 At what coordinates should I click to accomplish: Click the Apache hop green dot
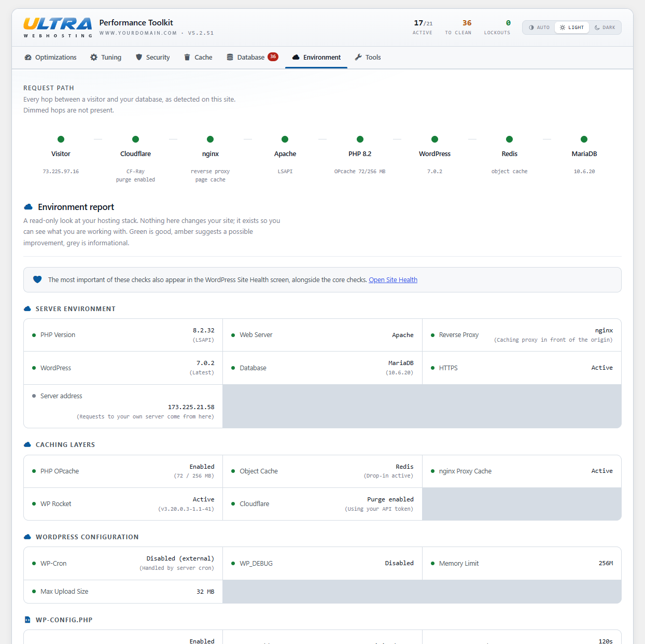tap(285, 139)
